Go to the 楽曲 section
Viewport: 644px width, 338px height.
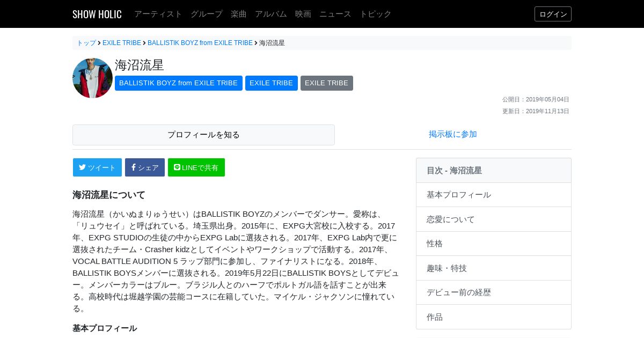coord(239,14)
